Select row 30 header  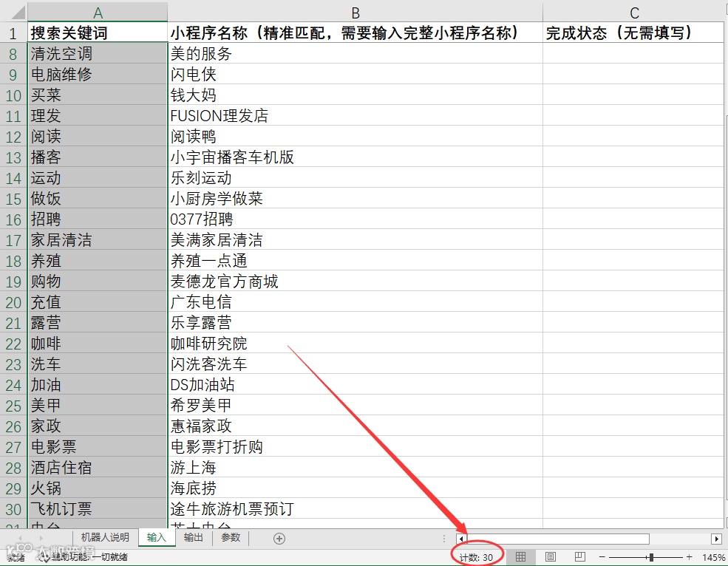click(13, 509)
